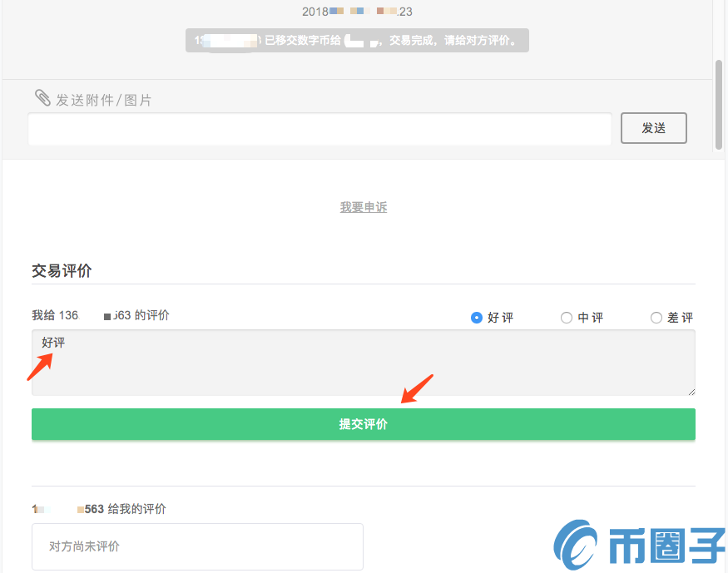Viewport: 728px width, 573px height.
Task: Click the 2018 timestamp at top
Action: click(357, 12)
